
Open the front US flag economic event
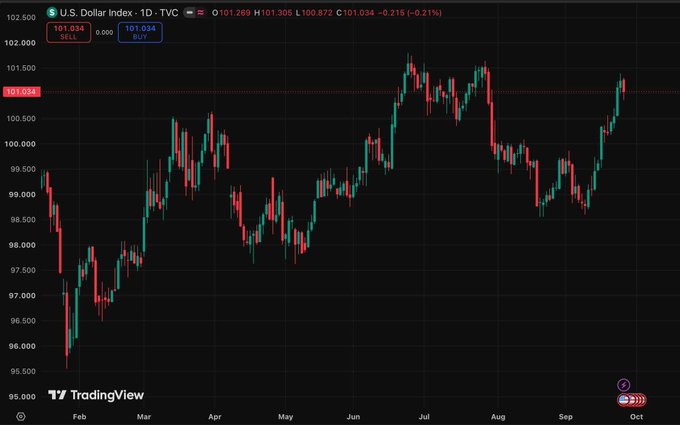coord(624,400)
